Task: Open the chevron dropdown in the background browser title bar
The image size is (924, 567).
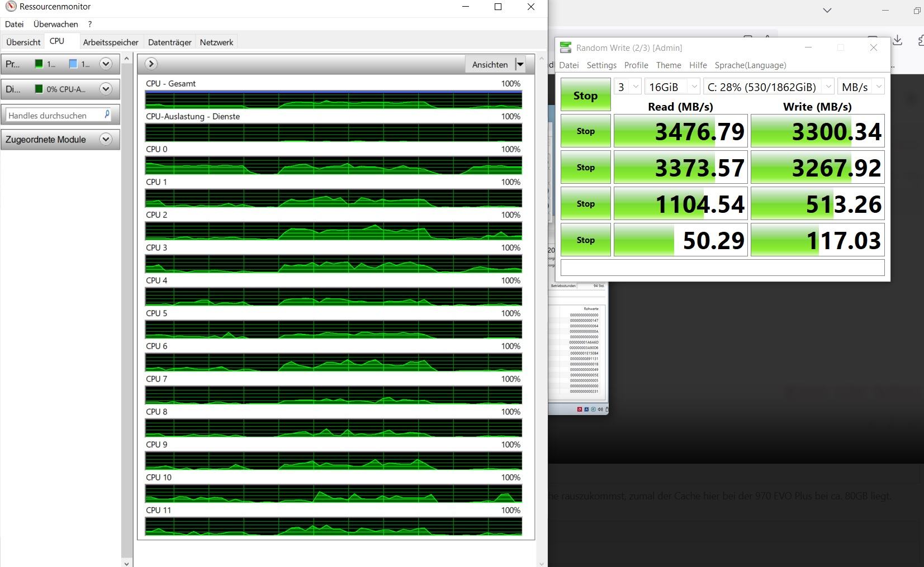Action: (827, 10)
